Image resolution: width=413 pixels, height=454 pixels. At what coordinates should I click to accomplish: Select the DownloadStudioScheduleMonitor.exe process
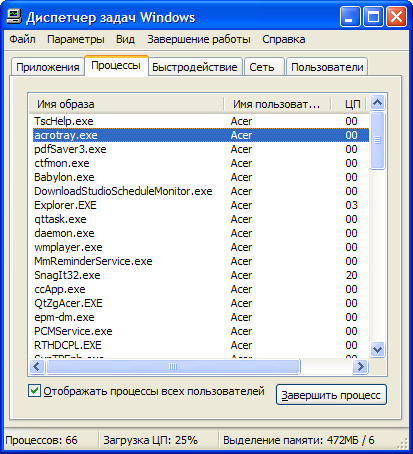pyautogui.click(x=201, y=191)
